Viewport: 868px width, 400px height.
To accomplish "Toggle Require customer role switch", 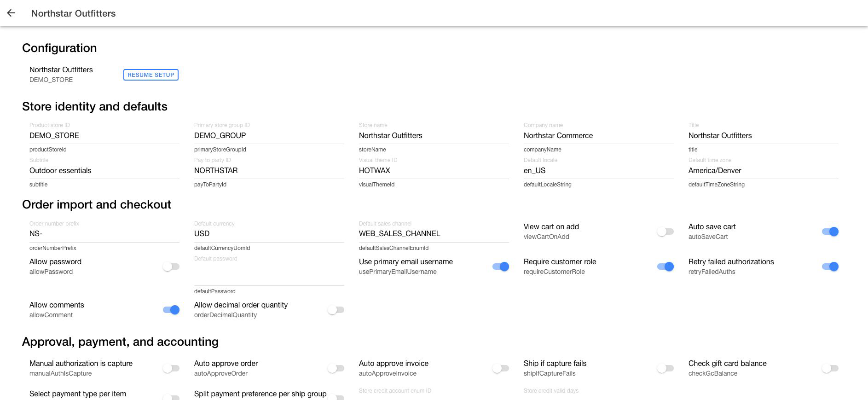I will coord(665,267).
